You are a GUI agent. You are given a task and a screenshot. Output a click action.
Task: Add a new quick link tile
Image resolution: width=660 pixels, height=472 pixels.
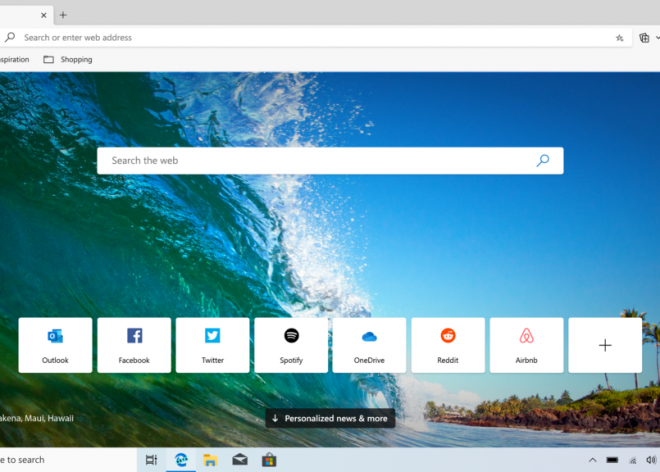tap(605, 345)
